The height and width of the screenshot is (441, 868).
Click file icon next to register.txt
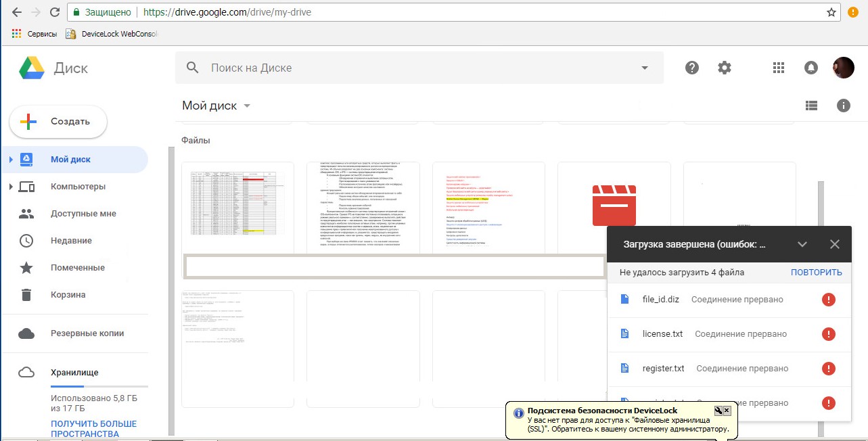(626, 369)
